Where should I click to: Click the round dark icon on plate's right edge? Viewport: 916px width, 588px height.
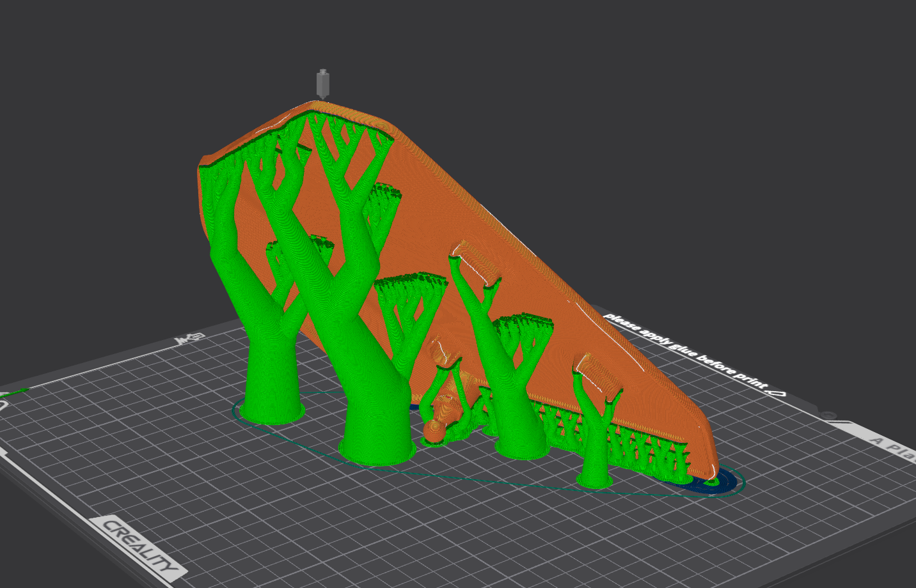[828, 415]
